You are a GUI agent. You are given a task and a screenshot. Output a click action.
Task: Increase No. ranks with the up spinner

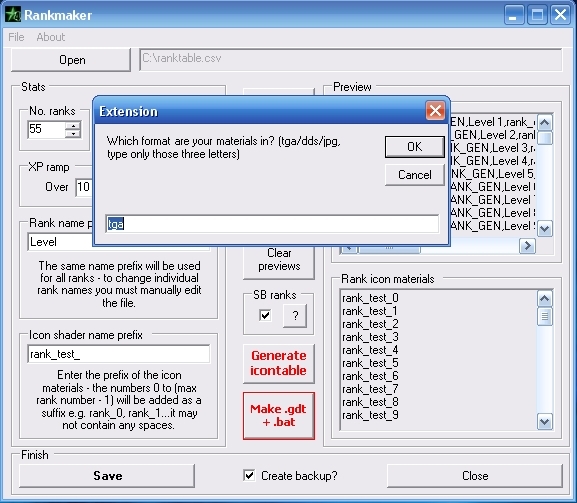tap(73, 125)
